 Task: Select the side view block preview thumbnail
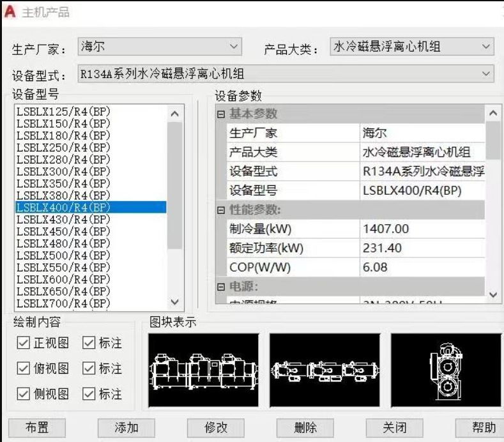(445, 370)
